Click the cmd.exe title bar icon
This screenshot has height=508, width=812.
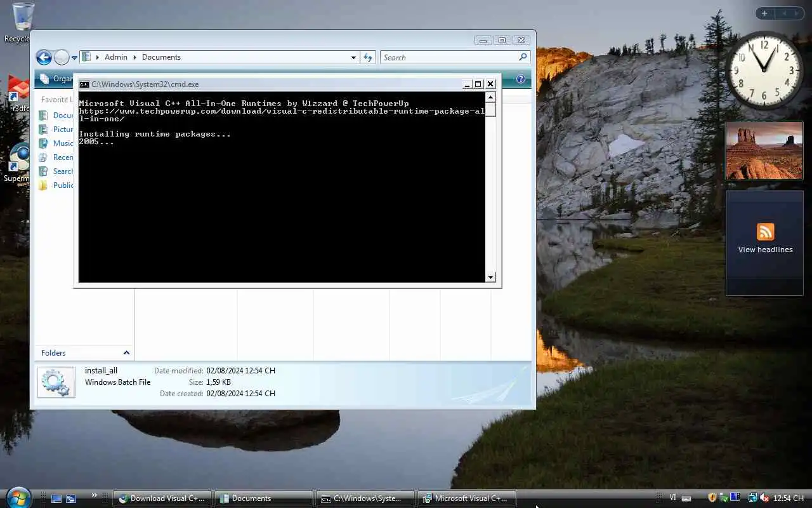84,84
